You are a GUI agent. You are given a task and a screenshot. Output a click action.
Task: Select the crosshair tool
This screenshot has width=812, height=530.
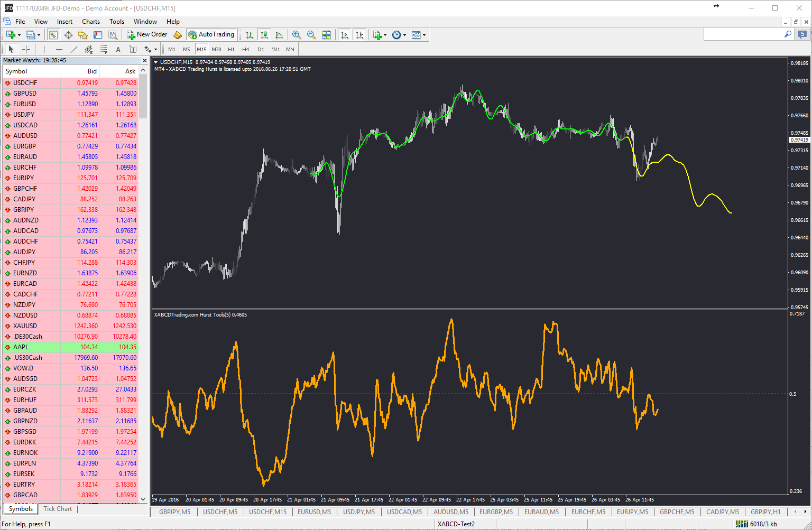pyautogui.click(x=26, y=49)
